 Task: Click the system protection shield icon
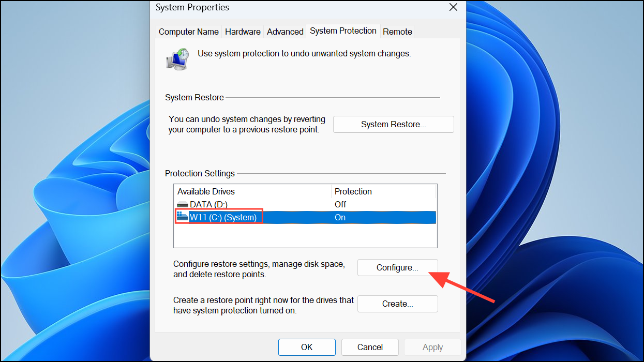[x=177, y=58]
